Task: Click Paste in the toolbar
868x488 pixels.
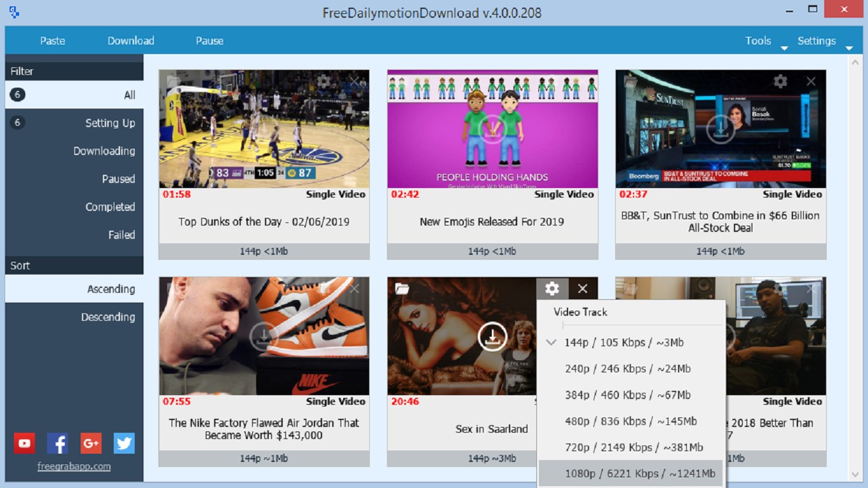Action: 53,41
